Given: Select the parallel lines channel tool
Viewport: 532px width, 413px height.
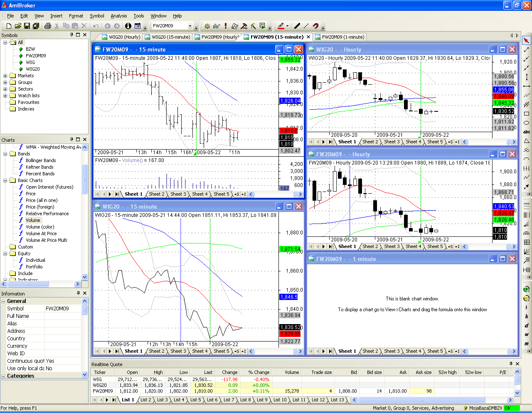Looking at the screenshot, I should click(527, 95).
